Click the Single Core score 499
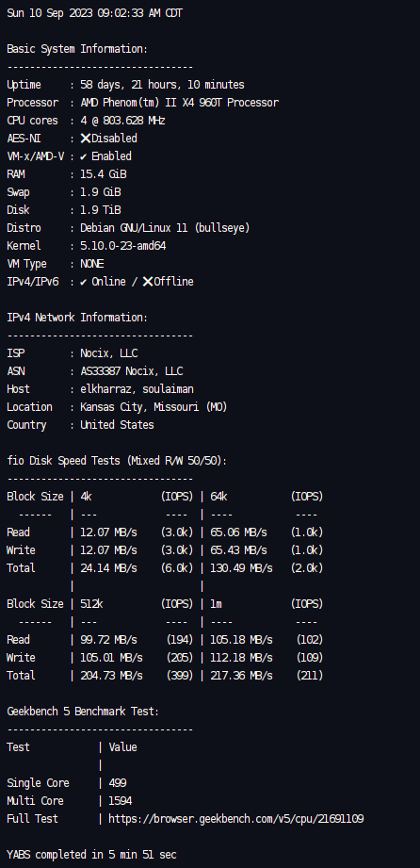 [x=118, y=783]
